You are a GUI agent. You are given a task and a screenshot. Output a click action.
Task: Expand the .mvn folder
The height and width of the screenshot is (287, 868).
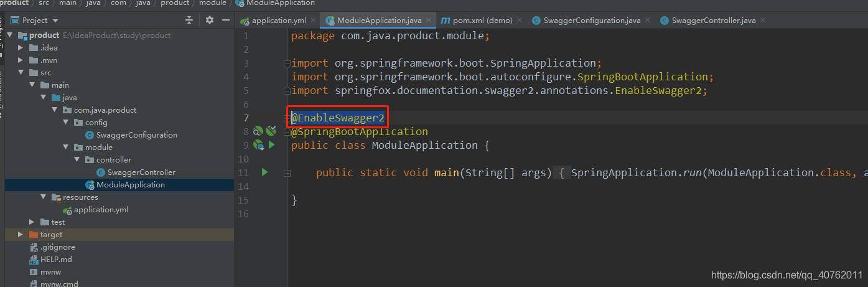(x=21, y=60)
